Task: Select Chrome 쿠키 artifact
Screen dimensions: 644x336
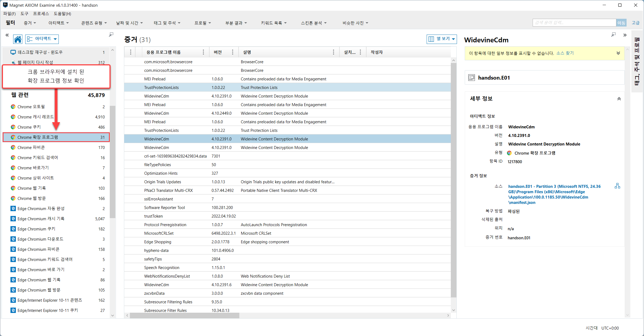Action: pos(56,127)
